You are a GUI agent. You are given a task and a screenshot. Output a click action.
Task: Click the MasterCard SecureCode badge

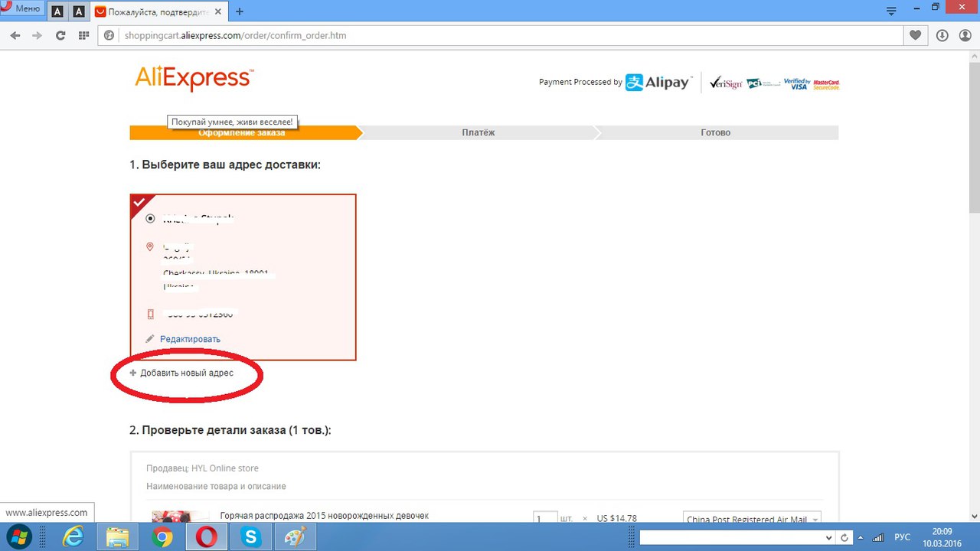pos(826,84)
